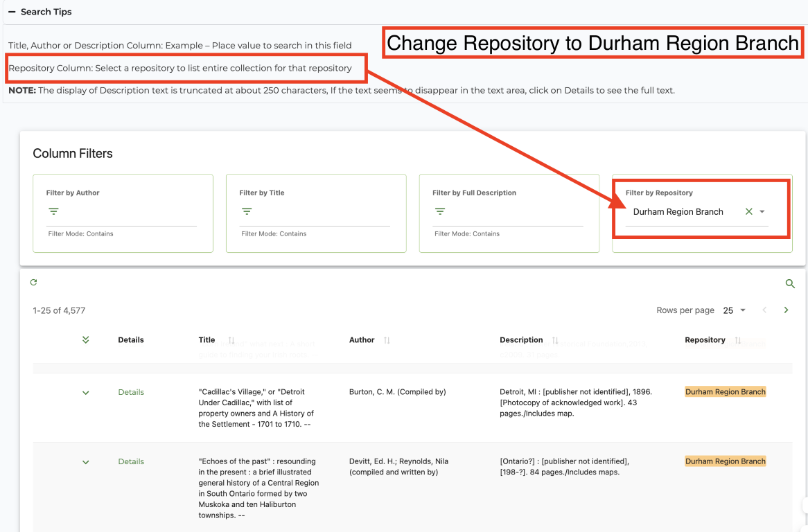Click the Author column header
808x532 pixels.
point(362,340)
